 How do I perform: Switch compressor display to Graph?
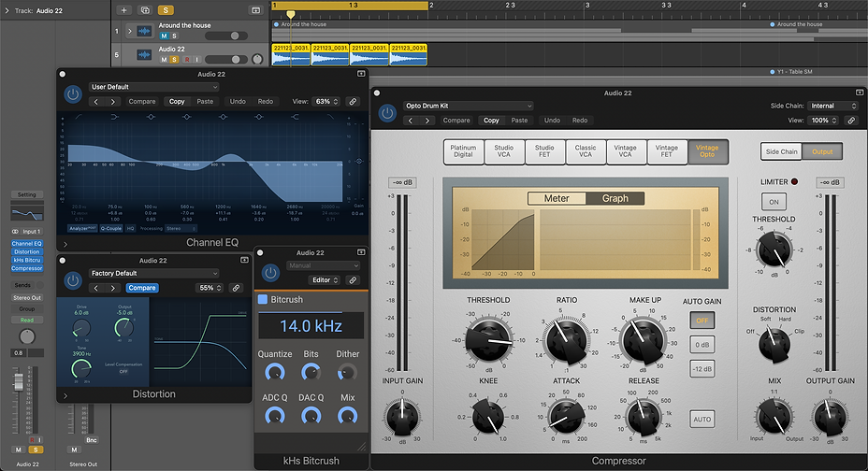coord(615,198)
